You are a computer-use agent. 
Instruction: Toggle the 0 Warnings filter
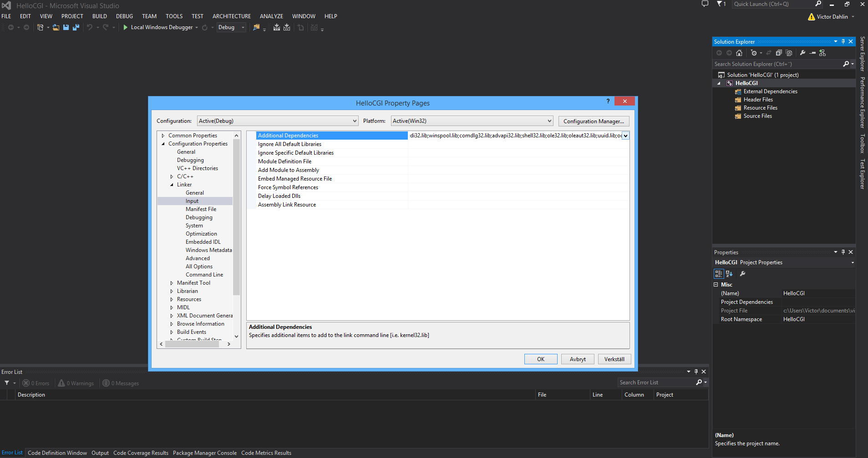[x=76, y=383]
